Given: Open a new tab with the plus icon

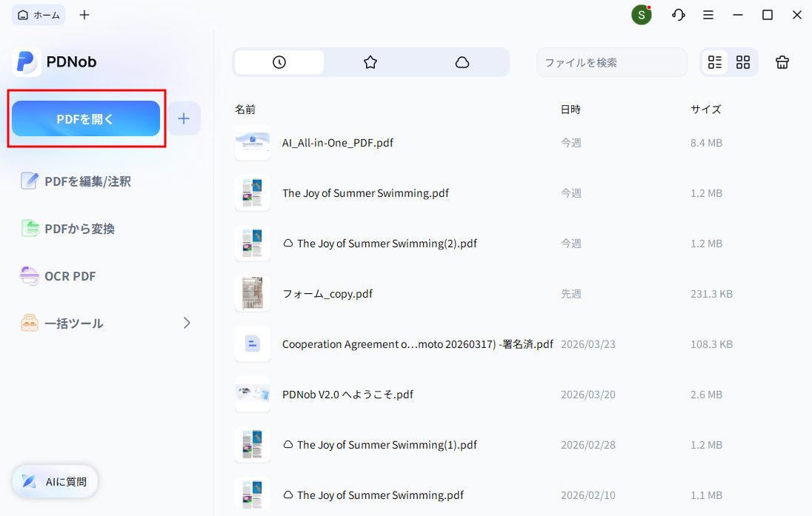Looking at the screenshot, I should (x=84, y=14).
